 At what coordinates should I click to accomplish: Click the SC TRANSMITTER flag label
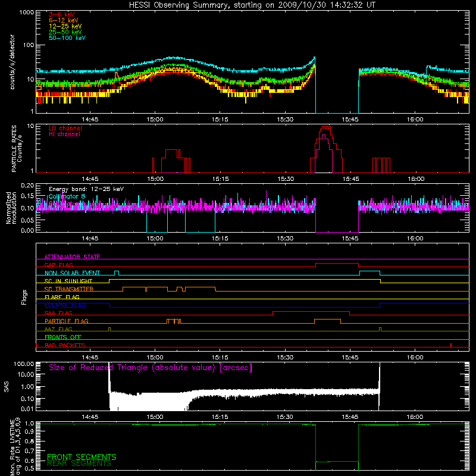click(x=69, y=289)
